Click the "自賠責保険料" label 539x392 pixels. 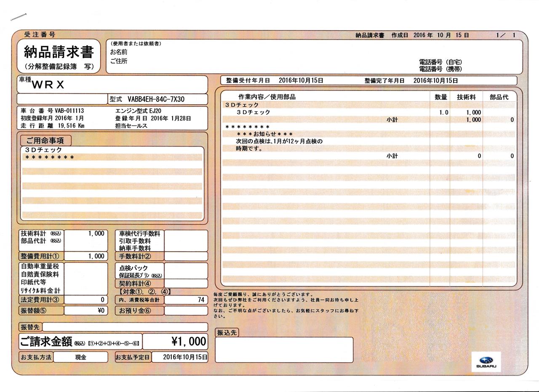(x=40, y=275)
